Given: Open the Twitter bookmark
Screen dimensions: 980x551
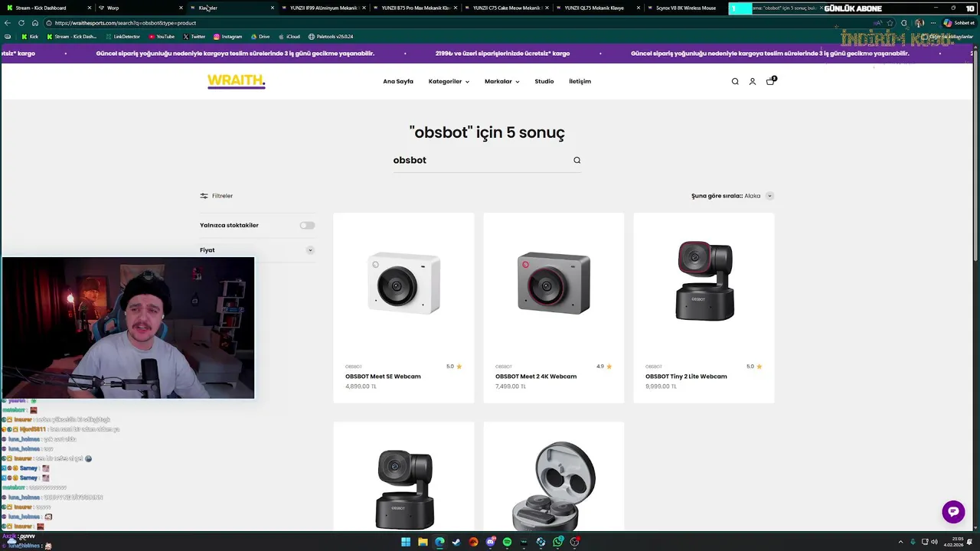Looking at the screenshot, I should (x=194, y=37).
